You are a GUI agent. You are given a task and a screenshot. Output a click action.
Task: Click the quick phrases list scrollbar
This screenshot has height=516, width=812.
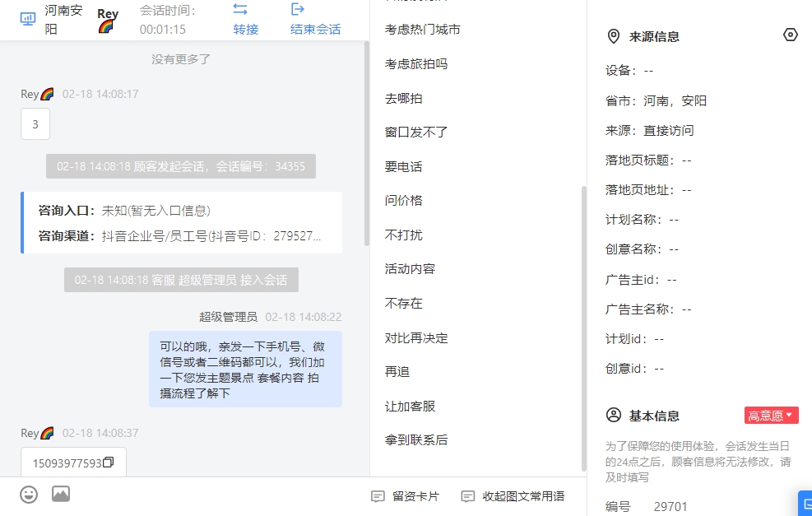coord(583,328)
